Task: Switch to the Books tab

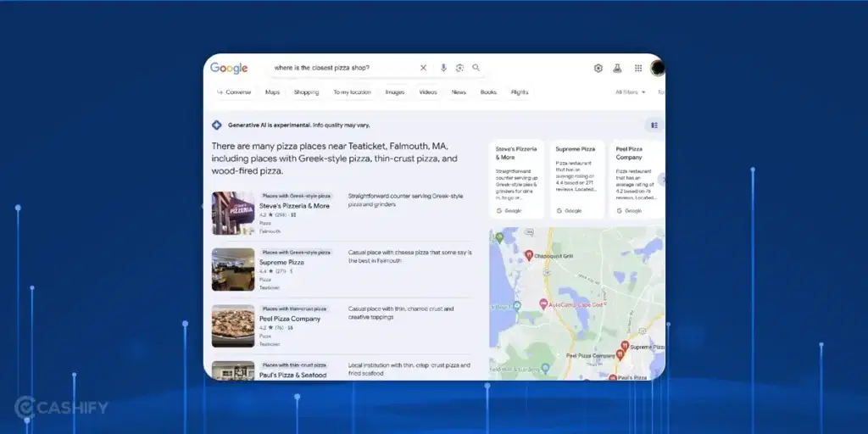Action: [488, 92]
